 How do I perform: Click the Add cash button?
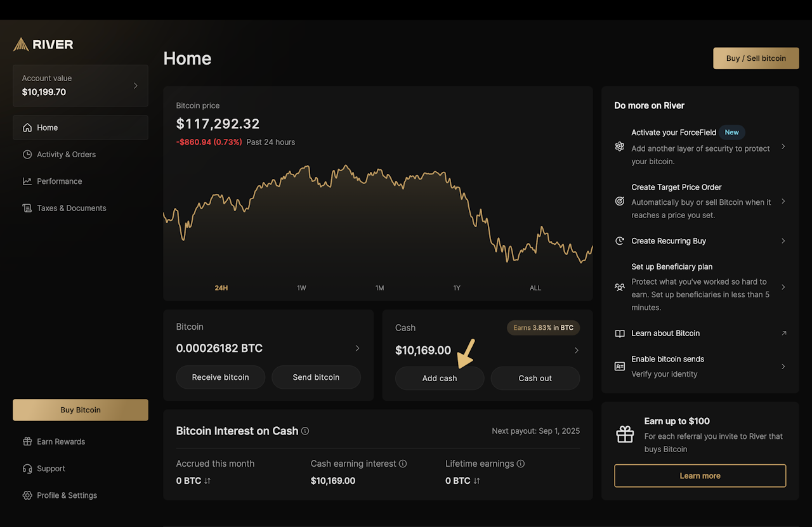point(440,379)
